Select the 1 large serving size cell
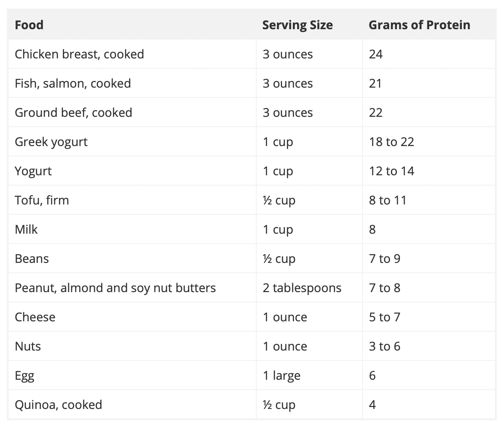Screen dimensions: 504x427 (281, 375)
